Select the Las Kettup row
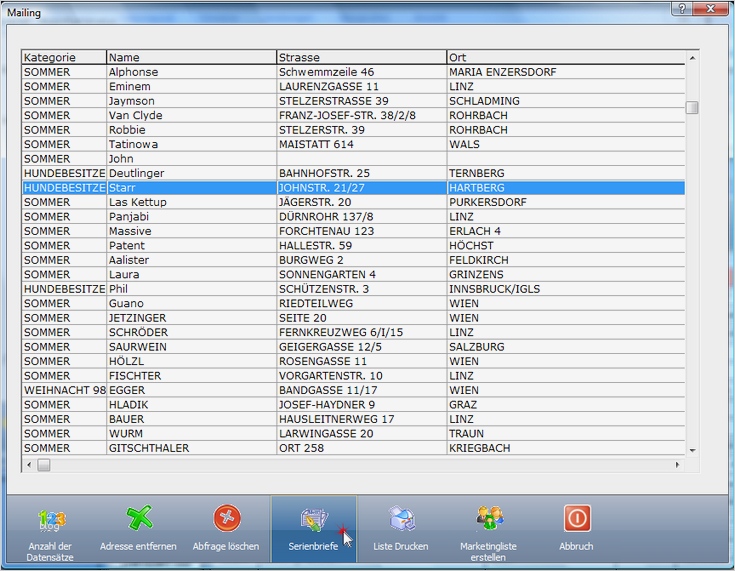This screenshot has height=571, width=735. pos(353,203)
